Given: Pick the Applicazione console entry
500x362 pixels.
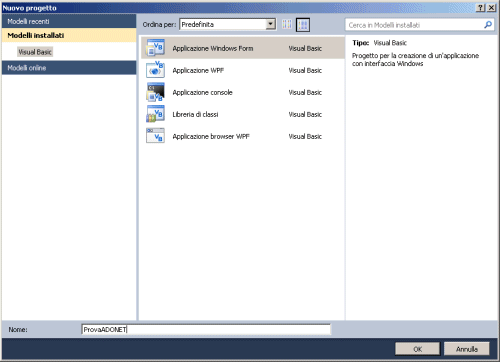Looking at the screenshot, I should point(243,92).
